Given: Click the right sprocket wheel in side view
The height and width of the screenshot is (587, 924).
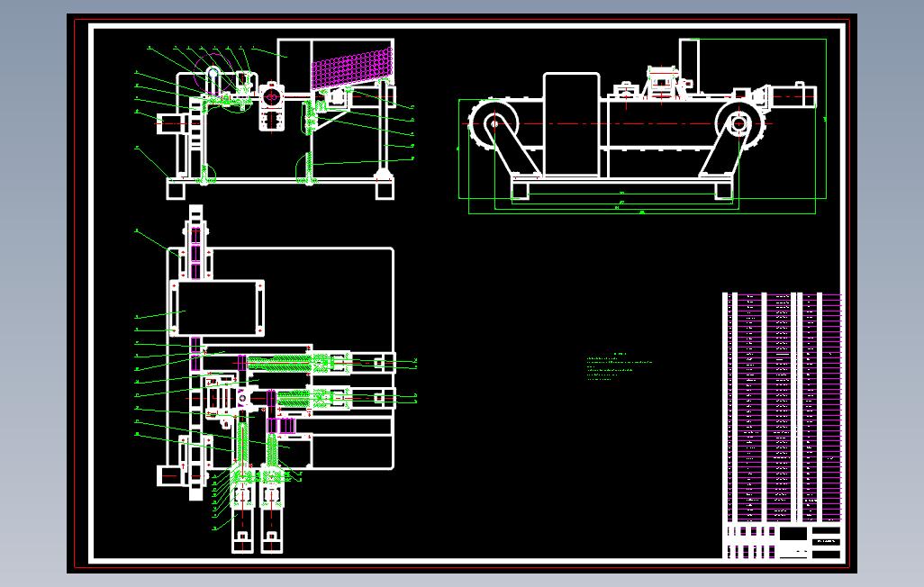Looking at the screenshot, I should [739, 123].
